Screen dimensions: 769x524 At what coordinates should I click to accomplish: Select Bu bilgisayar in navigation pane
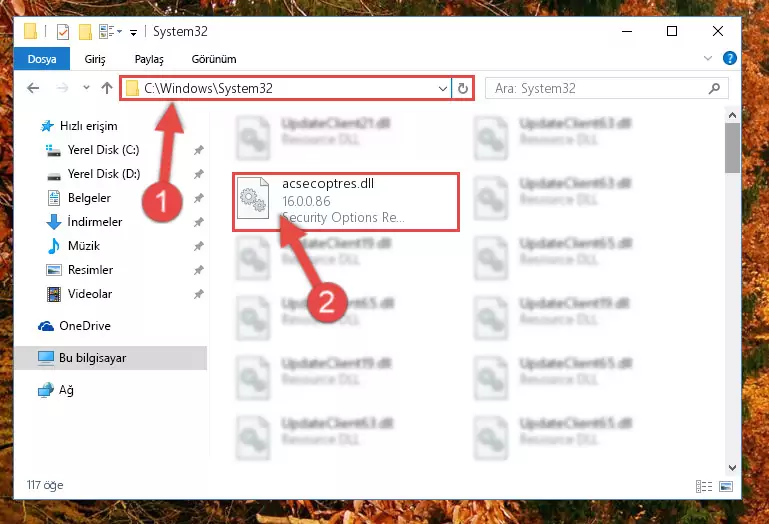coord(110,358)
